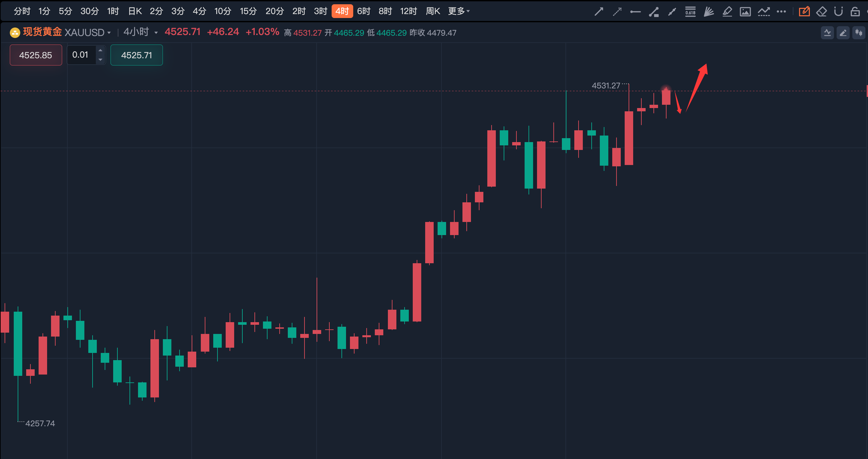Toggle the magnet snap mode

[x=838, y=12]
